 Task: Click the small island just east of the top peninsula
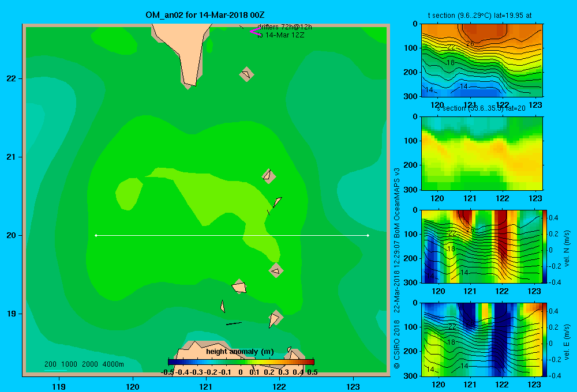(x=246, y=74)
